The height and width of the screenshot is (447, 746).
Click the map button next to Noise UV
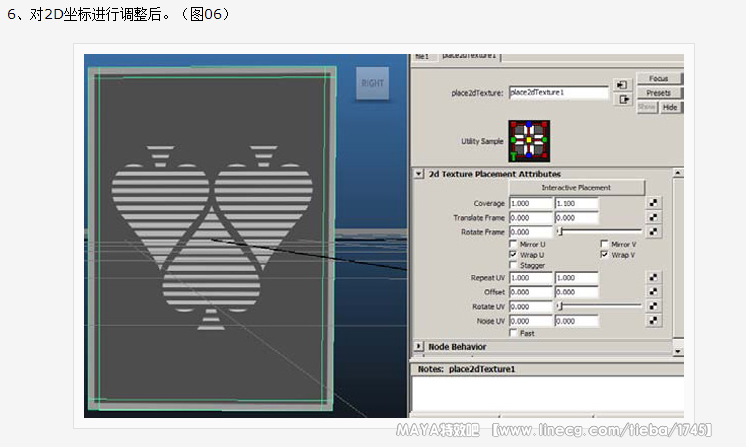point(653,321)
